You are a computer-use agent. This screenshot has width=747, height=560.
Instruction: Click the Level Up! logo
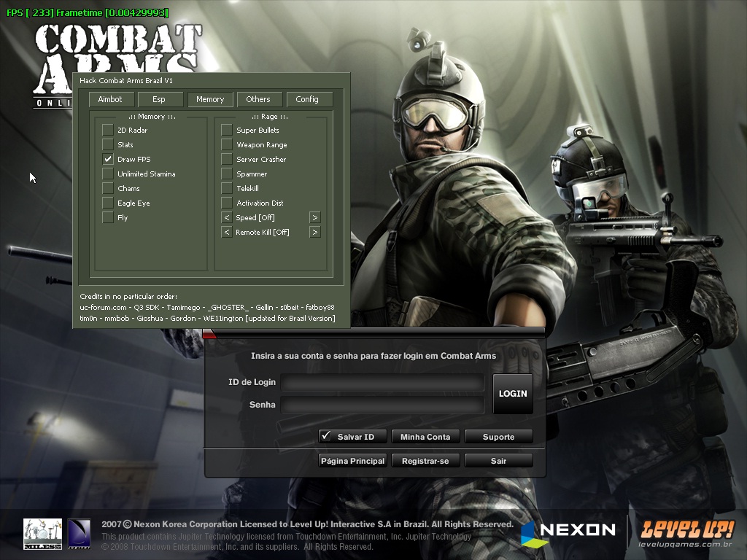(x=686, y=533)
